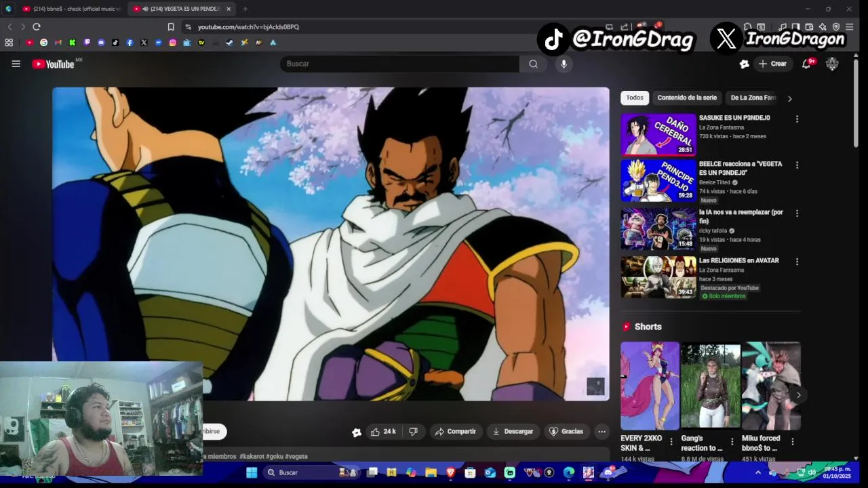868x488 pixels.
Task: Click the #kakarot hashtag
Action: pyautogui.click(x=252, y=457)
